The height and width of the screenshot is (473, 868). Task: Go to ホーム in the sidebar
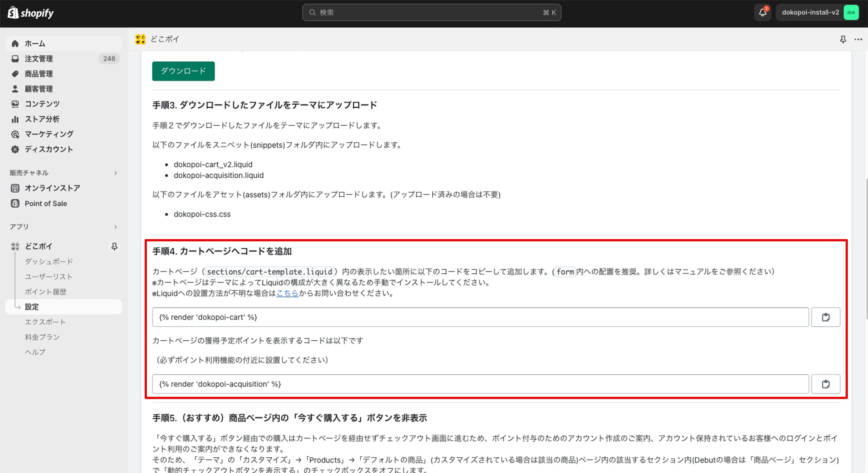point(64,43)
